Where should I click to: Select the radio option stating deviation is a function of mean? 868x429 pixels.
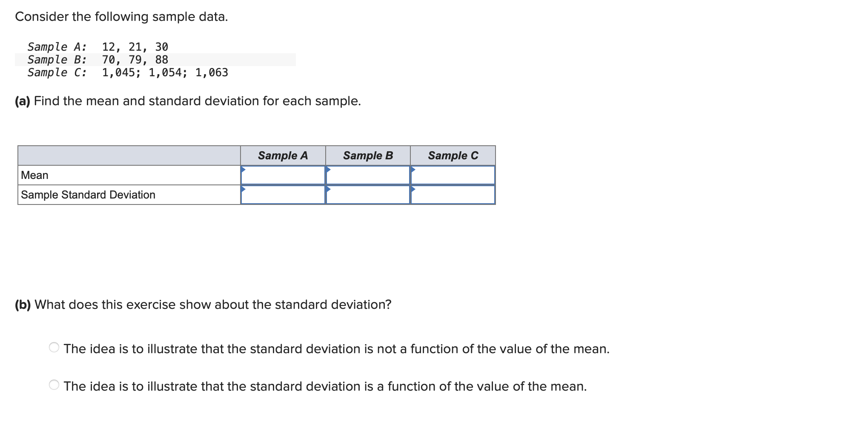(x=54, y=385)
